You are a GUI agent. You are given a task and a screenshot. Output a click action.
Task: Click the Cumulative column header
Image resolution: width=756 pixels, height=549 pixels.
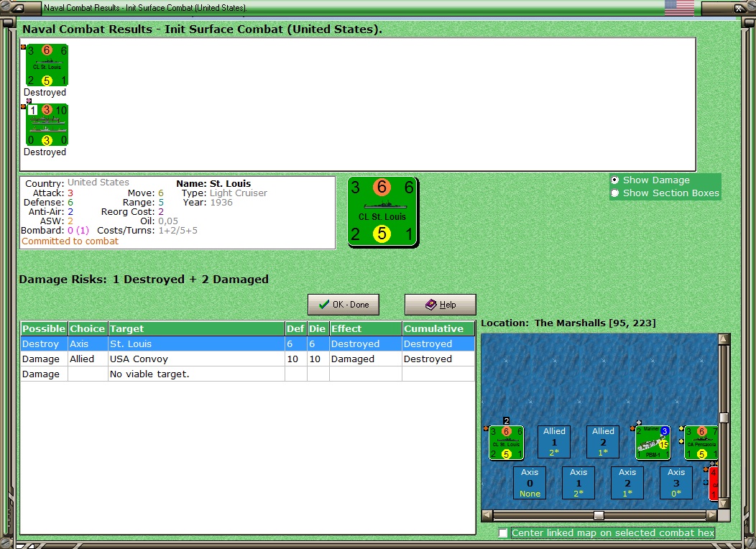438,328
